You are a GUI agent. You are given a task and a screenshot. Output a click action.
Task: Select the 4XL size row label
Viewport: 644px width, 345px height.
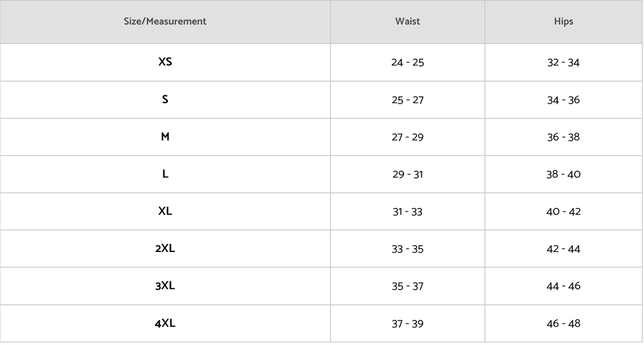point(165,323)
